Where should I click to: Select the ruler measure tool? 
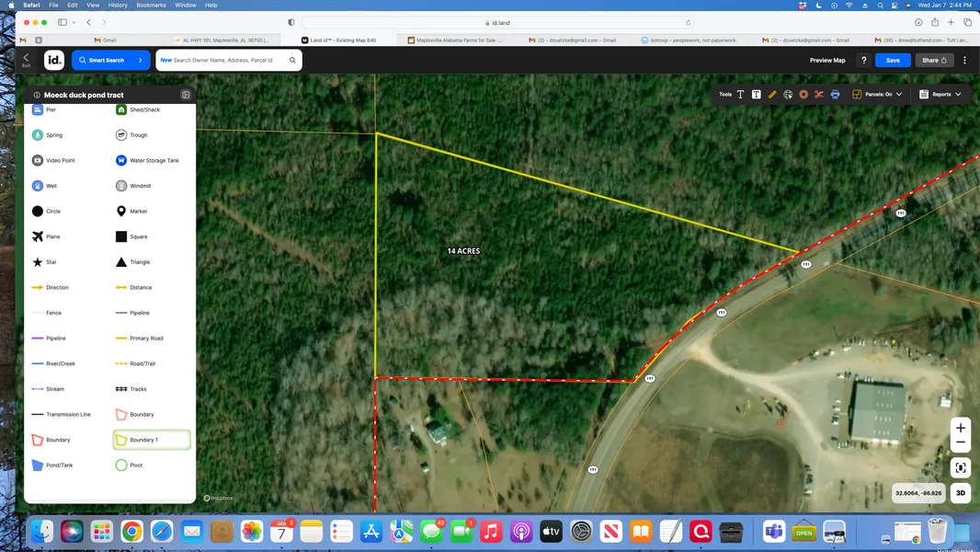(x=772, y=94)
